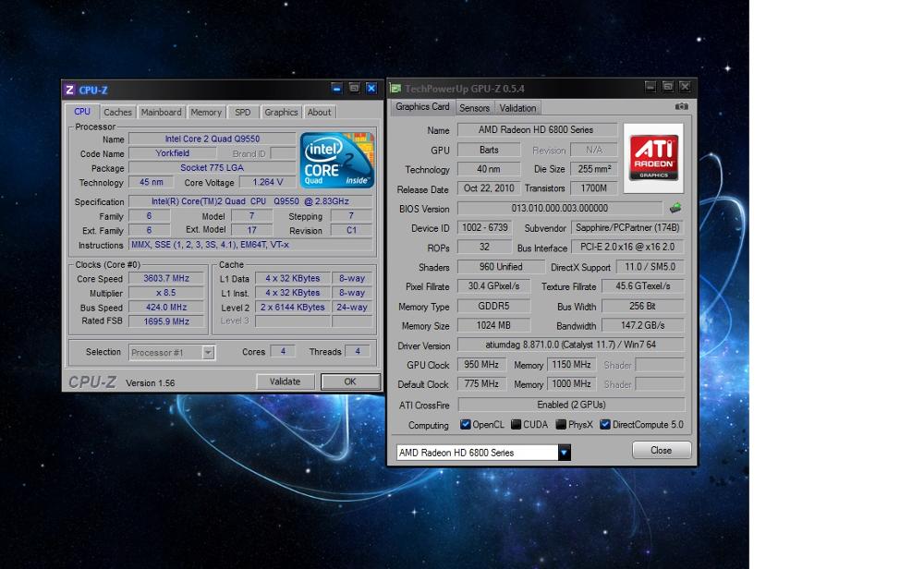Click the Shaders value 960 Unified
The height and width of the screenshot is (569, 924).
pos(500,267)
